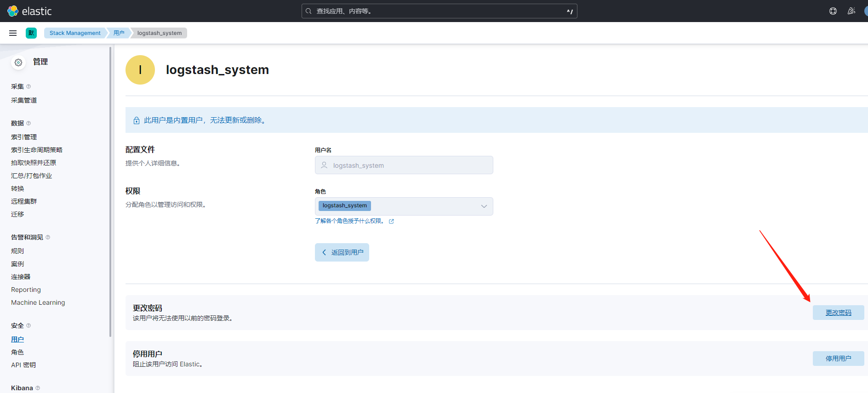Viewport: 868px width, 393px height.
Task: Click the green space avatar icon
Action: [31, 33]
